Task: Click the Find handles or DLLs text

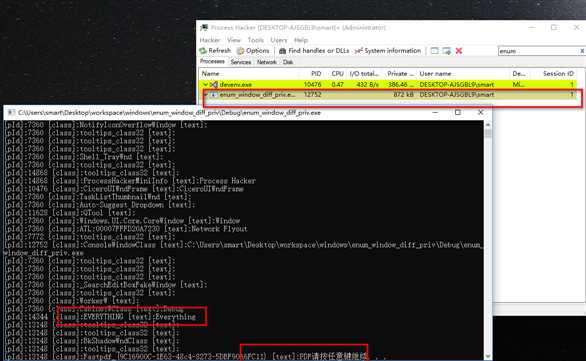Action: tap(318, 50)
